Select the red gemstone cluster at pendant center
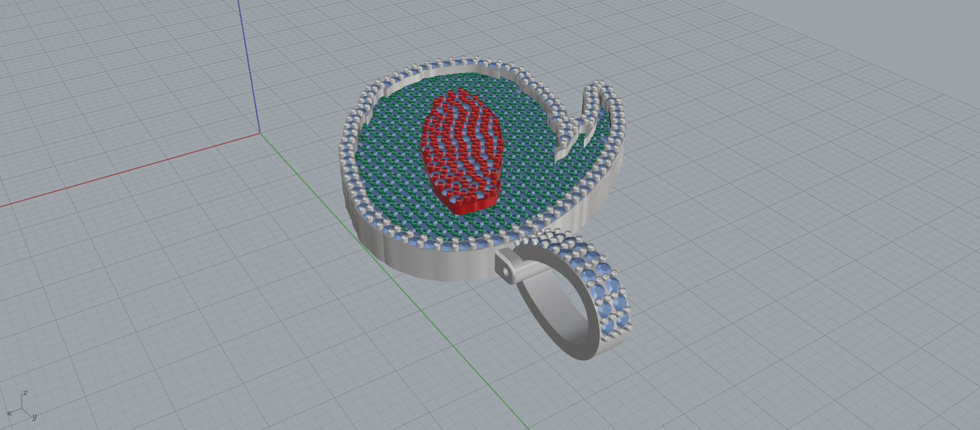980x430 pixels. [461, 151]
